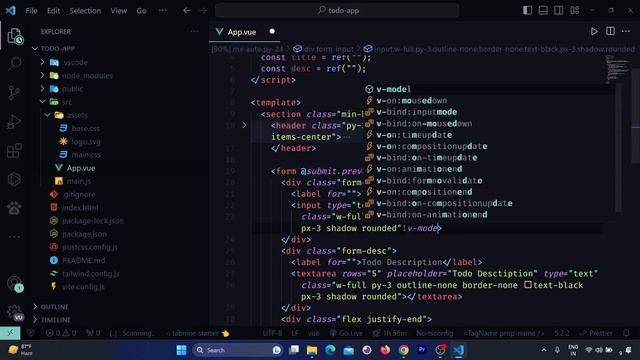
Task: Change the UTF-8 encoding in the status bar
Action: (x=272, y=333)
